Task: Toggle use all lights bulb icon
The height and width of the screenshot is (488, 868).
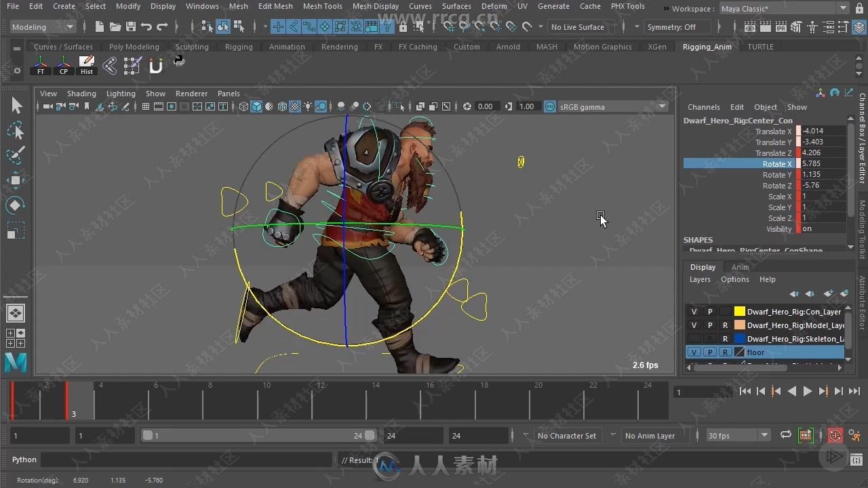Action: (308, 106)
